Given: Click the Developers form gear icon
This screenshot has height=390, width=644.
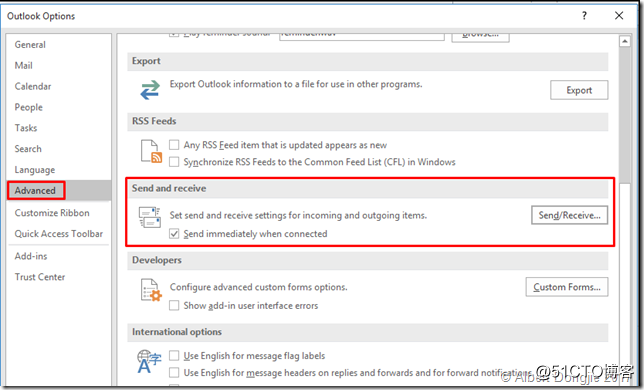Looking at the screenshot, I should coord(151,290).
